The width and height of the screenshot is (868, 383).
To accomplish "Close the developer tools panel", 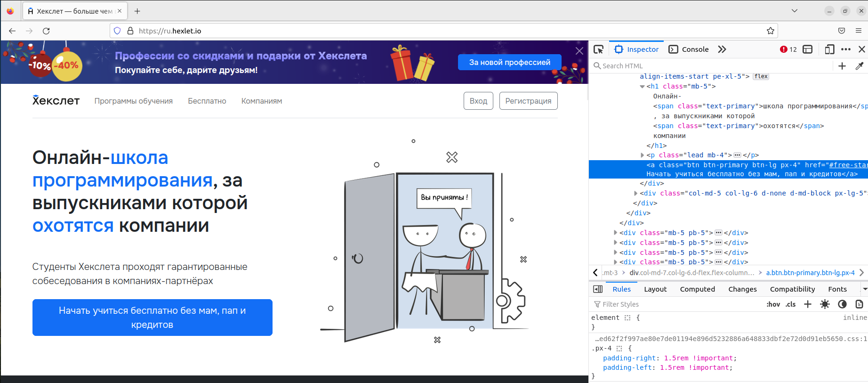I will point(862,49).
